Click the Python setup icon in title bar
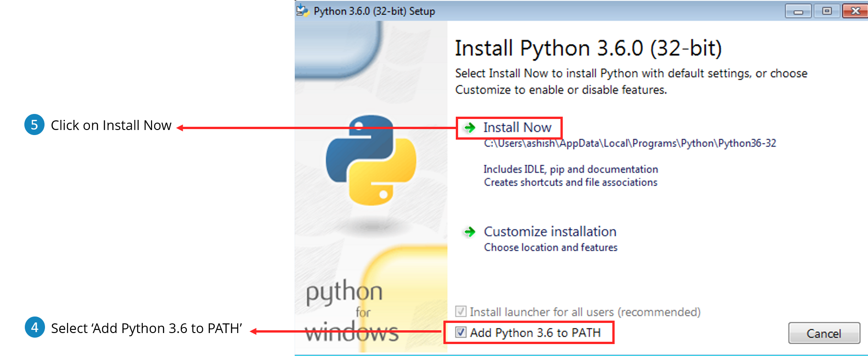Screen dimensions: 868x356 click(x=302, y=11)
